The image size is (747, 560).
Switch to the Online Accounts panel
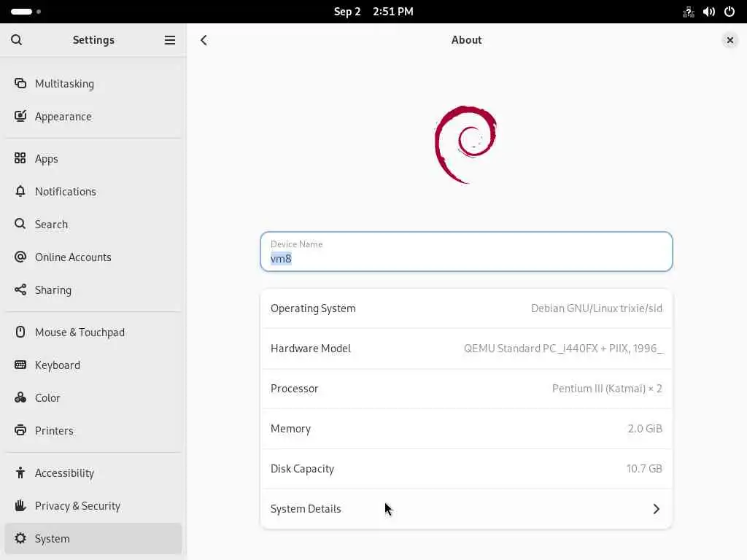click(x=93, y=257)
